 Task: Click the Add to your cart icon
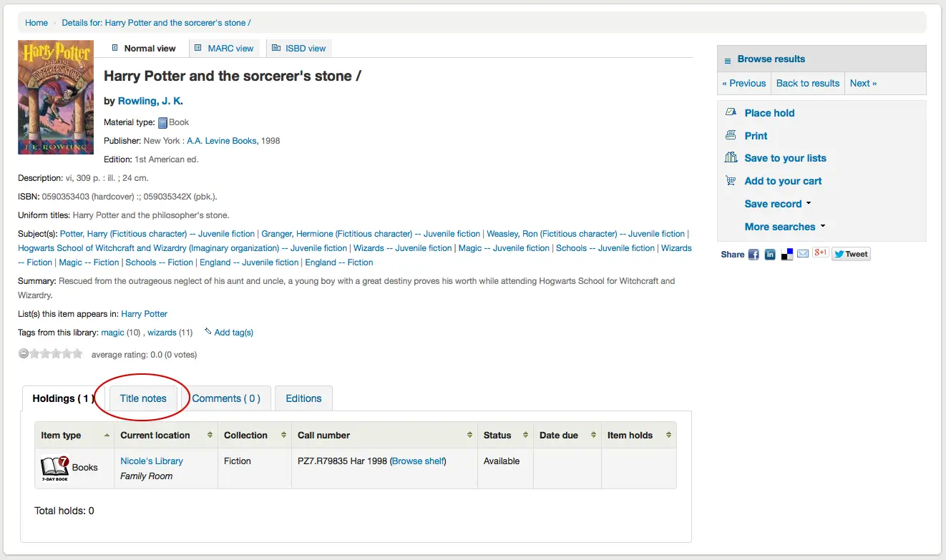click(731, 181)
